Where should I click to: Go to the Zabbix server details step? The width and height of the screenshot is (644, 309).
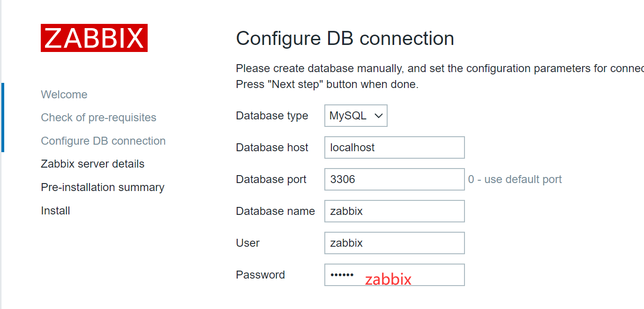click(x=92, y=164)
